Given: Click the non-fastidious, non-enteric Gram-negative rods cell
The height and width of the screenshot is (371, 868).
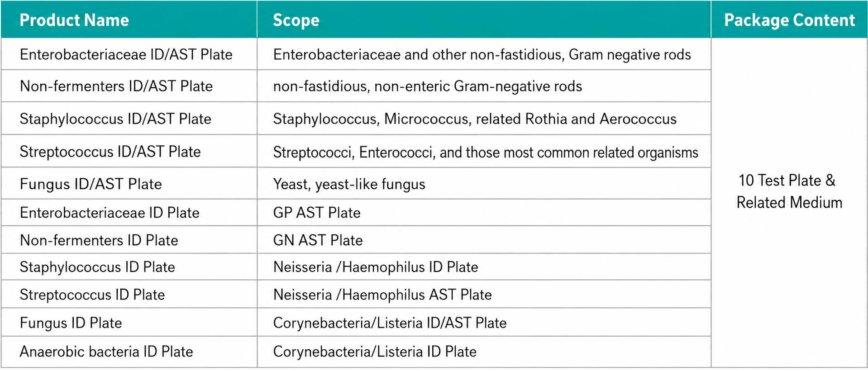Looking at the screenshot, I should coord(484,86).
